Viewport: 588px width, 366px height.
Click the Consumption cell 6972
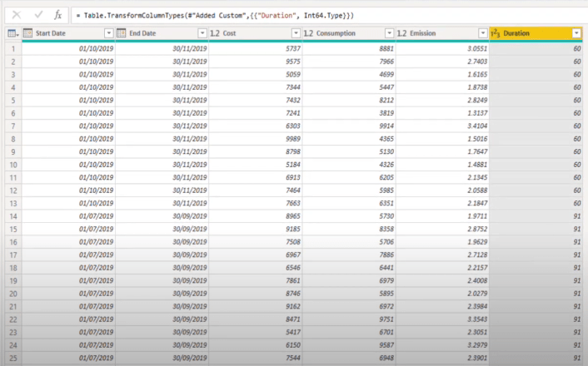tap(349, 306)
